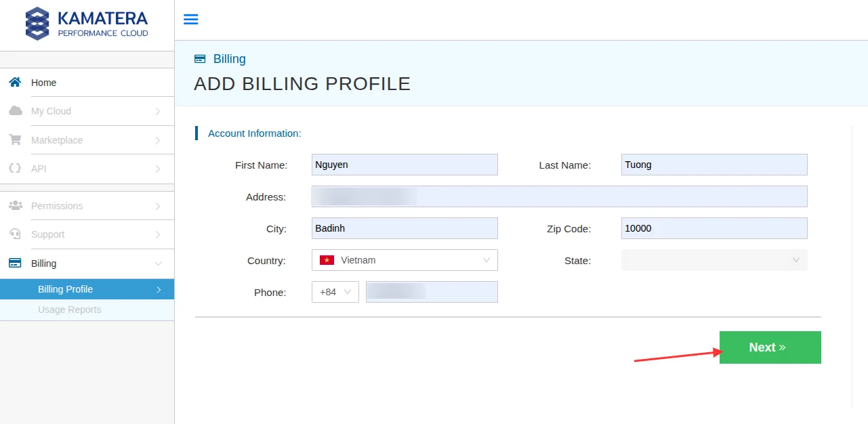This screenshot has width=868, height=424.
Task: Click the Billing Profile arrow
Action: click(159, 289)
